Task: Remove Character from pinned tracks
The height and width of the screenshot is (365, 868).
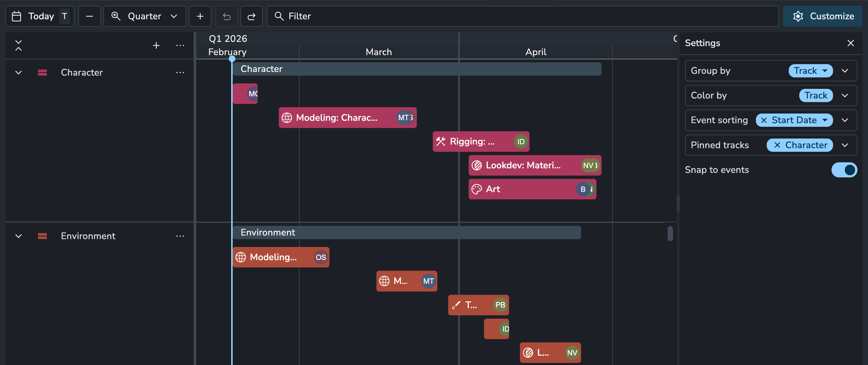Action: (777, 145)
